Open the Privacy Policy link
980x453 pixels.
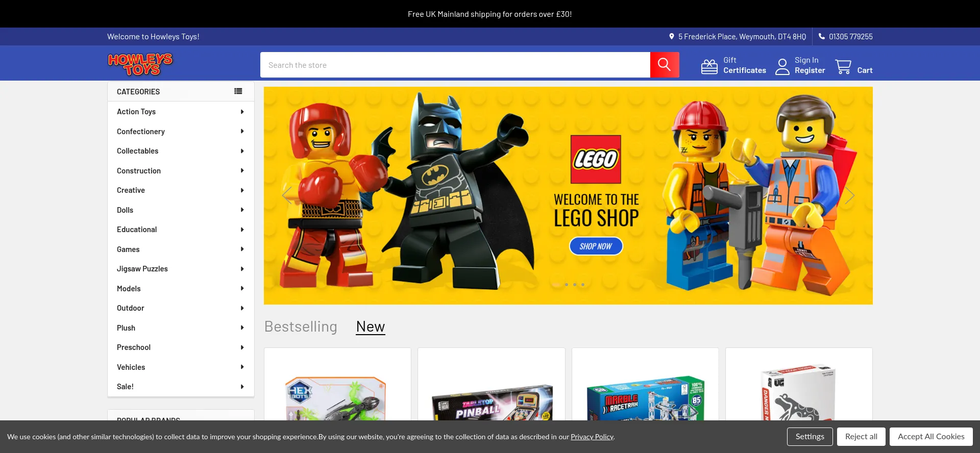592,437
